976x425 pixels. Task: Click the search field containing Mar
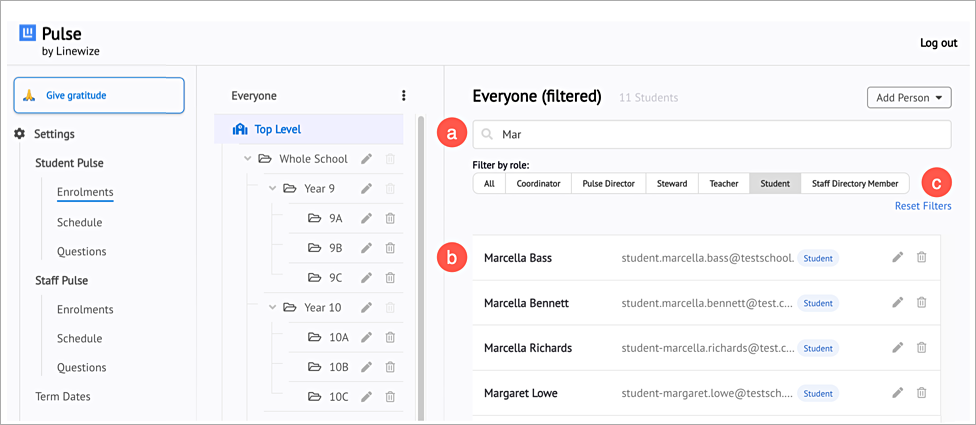[712, 134]
